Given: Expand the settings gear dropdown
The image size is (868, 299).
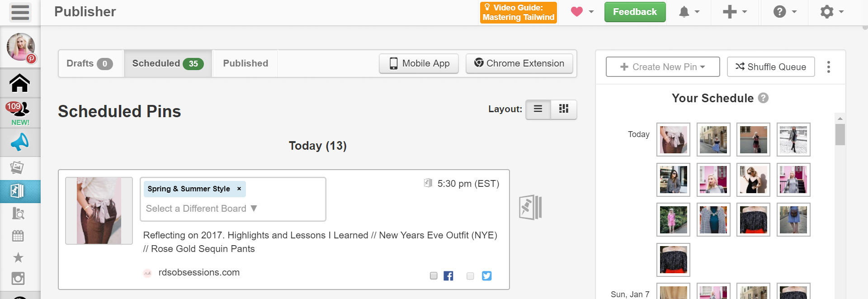Looking at the screenshot, I should point(832,12).
